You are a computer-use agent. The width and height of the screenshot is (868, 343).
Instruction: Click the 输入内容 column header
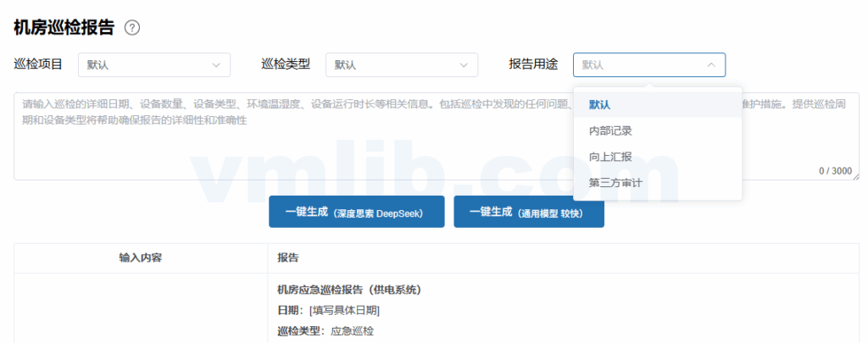coord(141,257)
